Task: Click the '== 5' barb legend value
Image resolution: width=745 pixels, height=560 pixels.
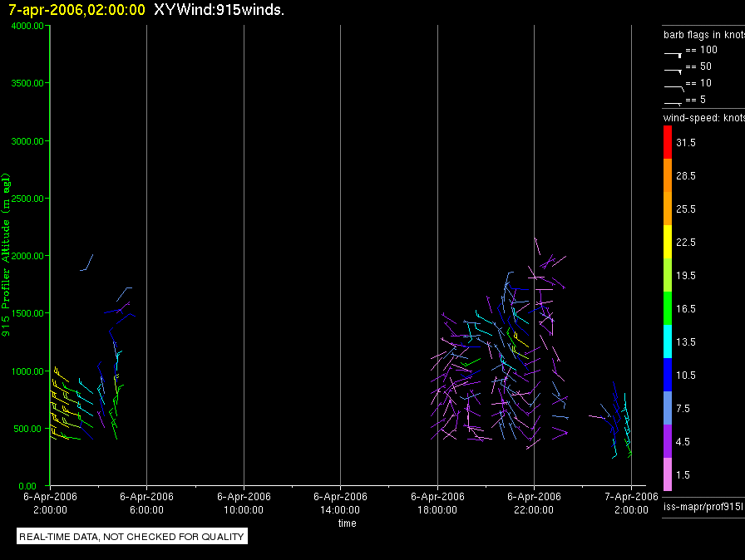Action: pos(696,100)
